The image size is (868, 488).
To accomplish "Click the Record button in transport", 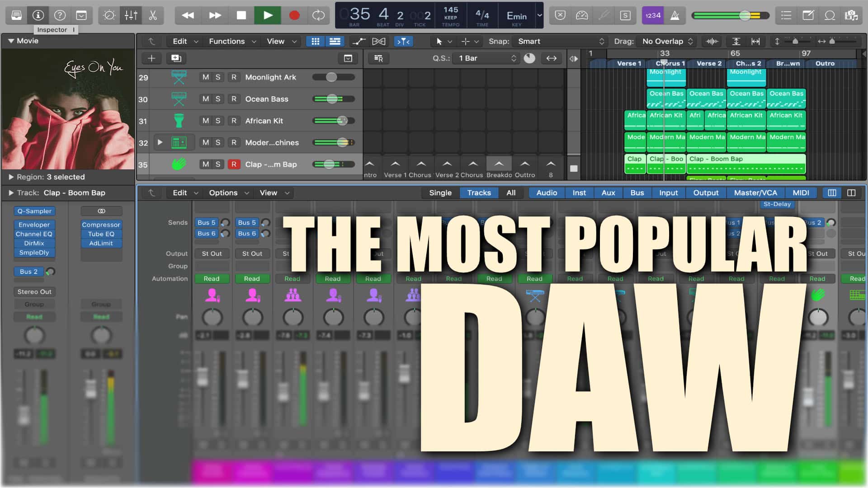I will [294, 15].
